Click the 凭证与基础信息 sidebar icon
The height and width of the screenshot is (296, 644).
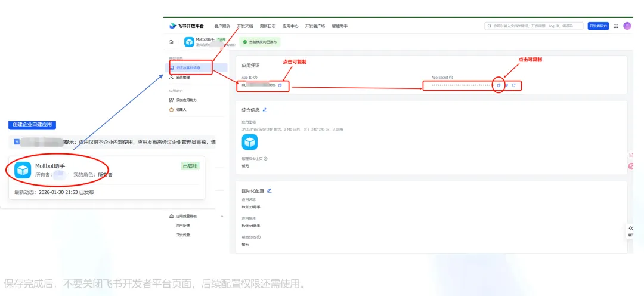tap(171, 67)
